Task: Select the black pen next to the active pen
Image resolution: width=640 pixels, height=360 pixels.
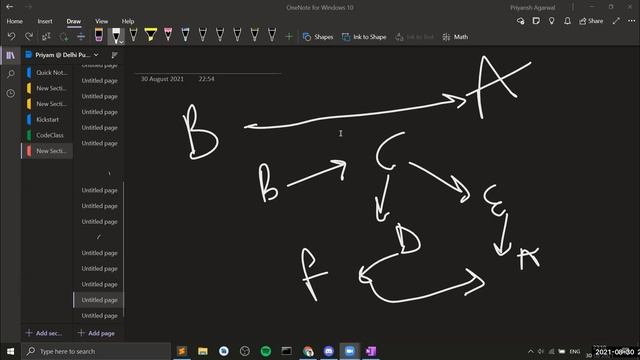Action: (x=133, y=35)
